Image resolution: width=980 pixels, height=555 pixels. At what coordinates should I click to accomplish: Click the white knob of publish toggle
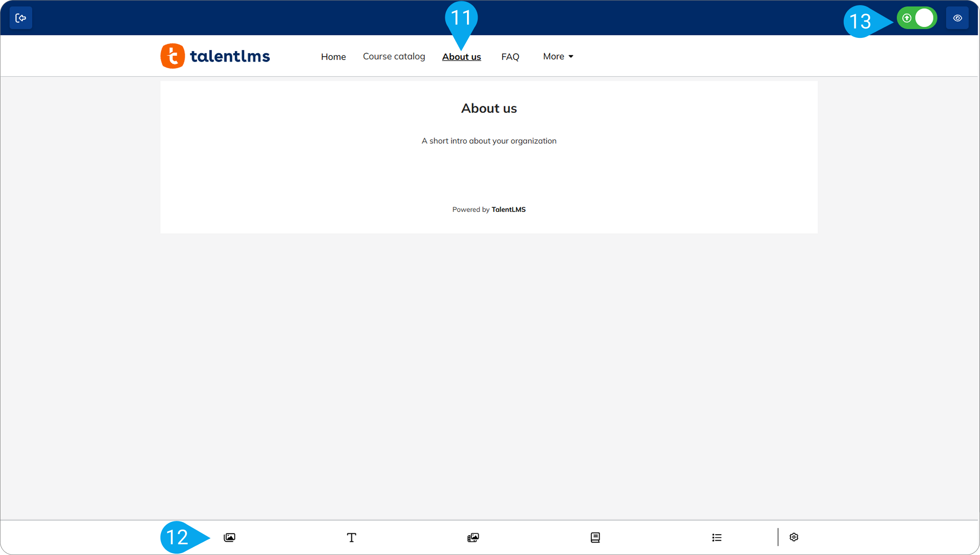point(924,18)
